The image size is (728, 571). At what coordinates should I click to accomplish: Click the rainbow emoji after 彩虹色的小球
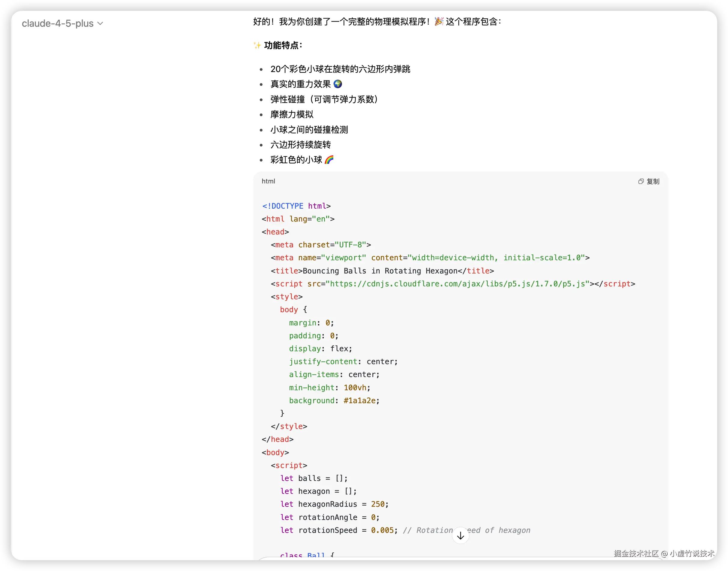[x=329, y=160]
